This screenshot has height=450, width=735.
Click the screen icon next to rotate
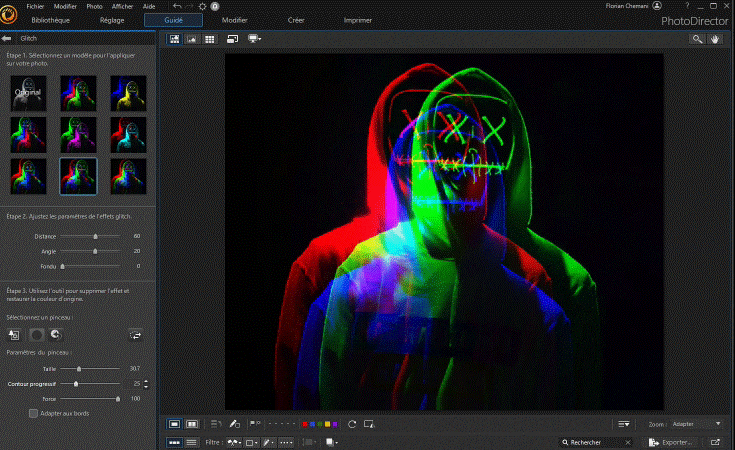(x=369, y=424)
